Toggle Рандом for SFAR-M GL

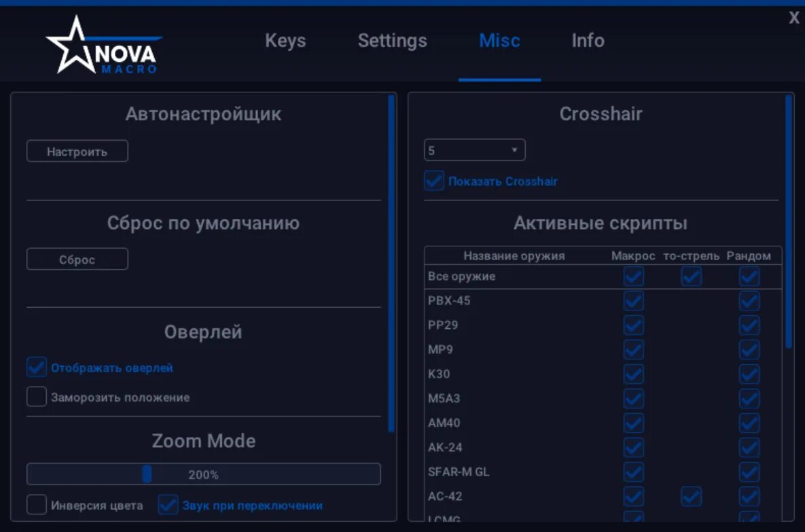(749, 472)
